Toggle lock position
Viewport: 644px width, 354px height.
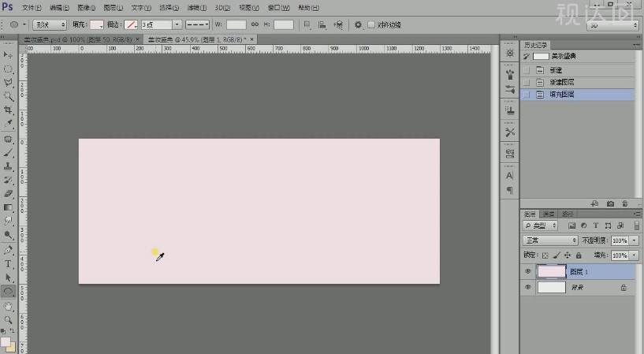568,255
